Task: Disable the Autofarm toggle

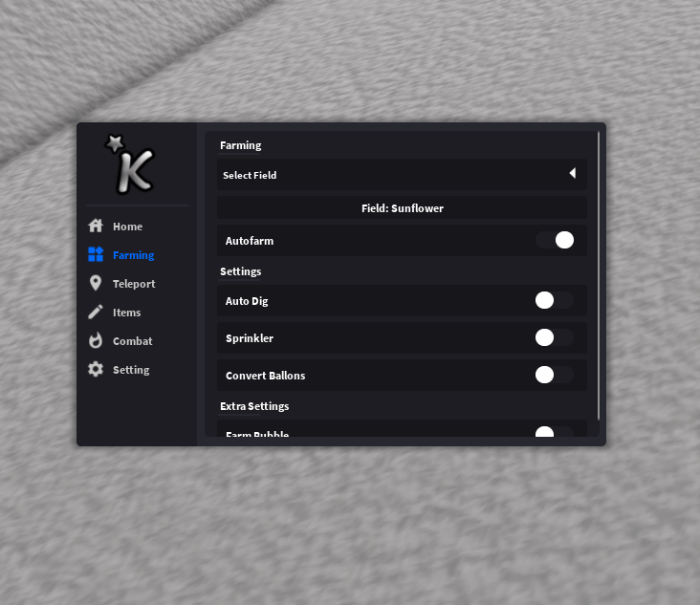Action: click(555, 240)
